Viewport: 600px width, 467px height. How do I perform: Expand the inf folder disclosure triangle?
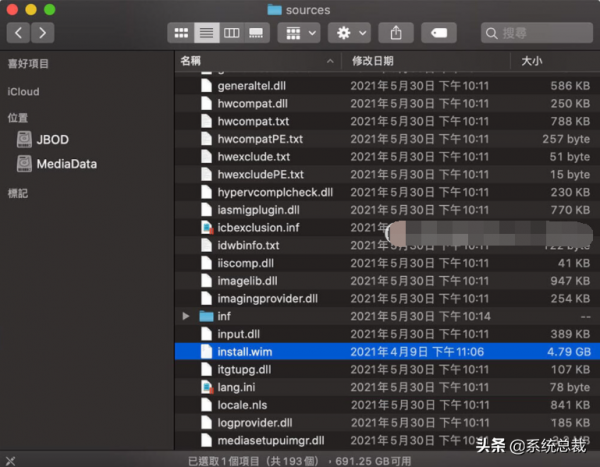[x=186, y=316]
